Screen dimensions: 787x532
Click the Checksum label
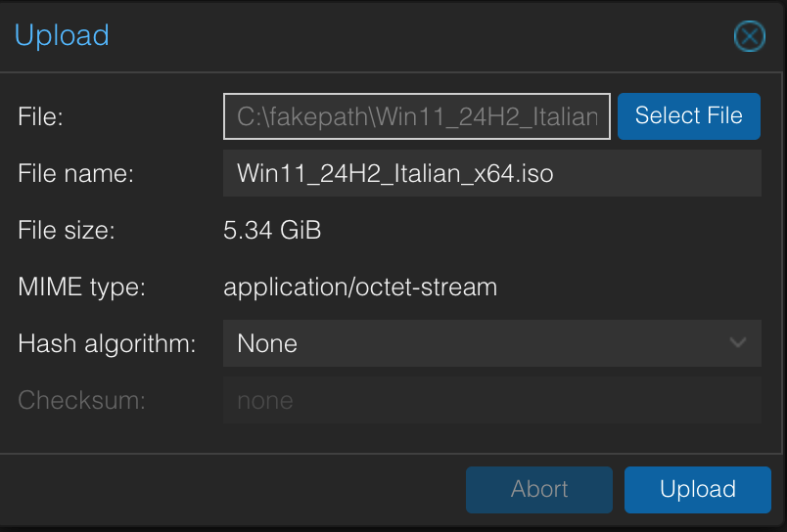click(82, 400)
